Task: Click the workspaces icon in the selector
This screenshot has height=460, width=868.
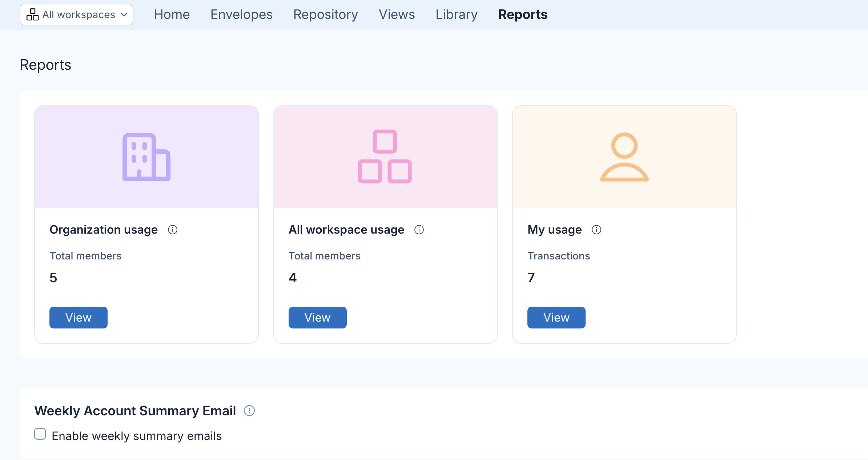Action: tap(33, 15)
